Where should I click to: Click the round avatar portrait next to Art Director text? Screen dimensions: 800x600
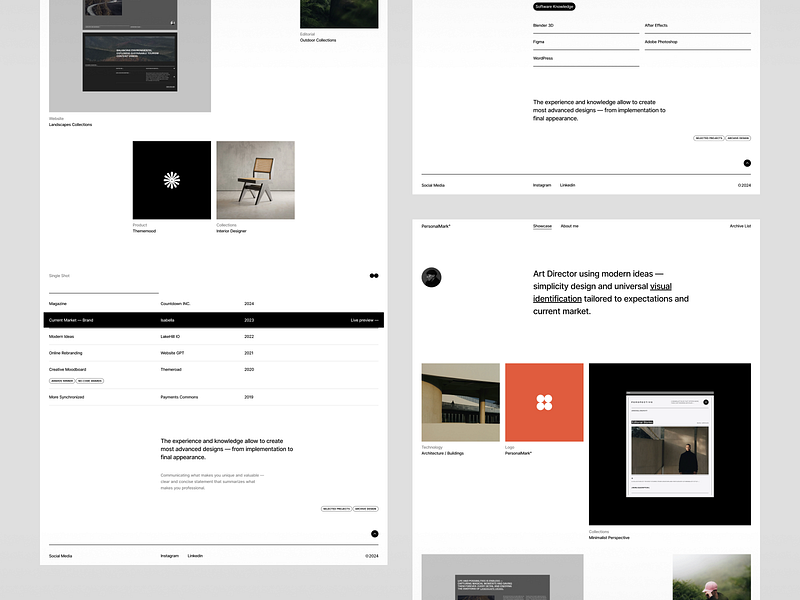[x=431, y=277]
